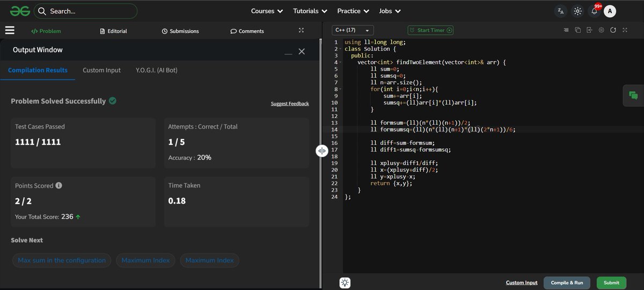Open the Submissions tab

[180, 31]
